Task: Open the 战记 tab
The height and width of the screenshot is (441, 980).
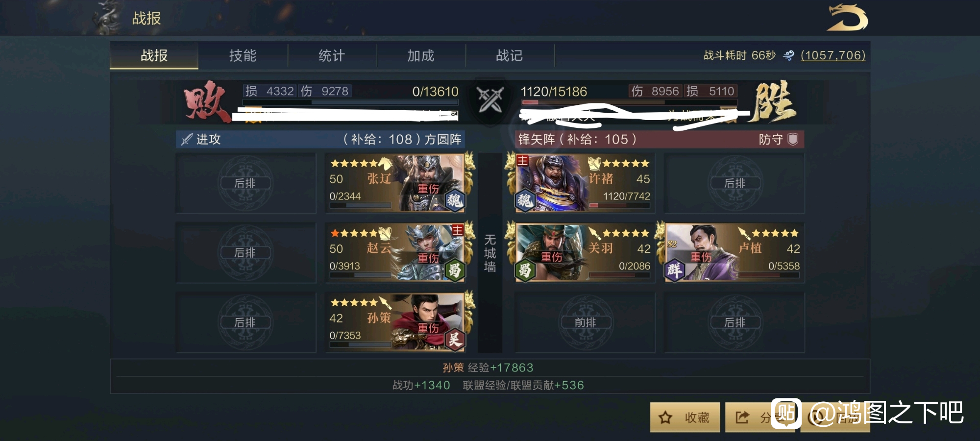Action: pyautogui.click(x=510, y=55)
